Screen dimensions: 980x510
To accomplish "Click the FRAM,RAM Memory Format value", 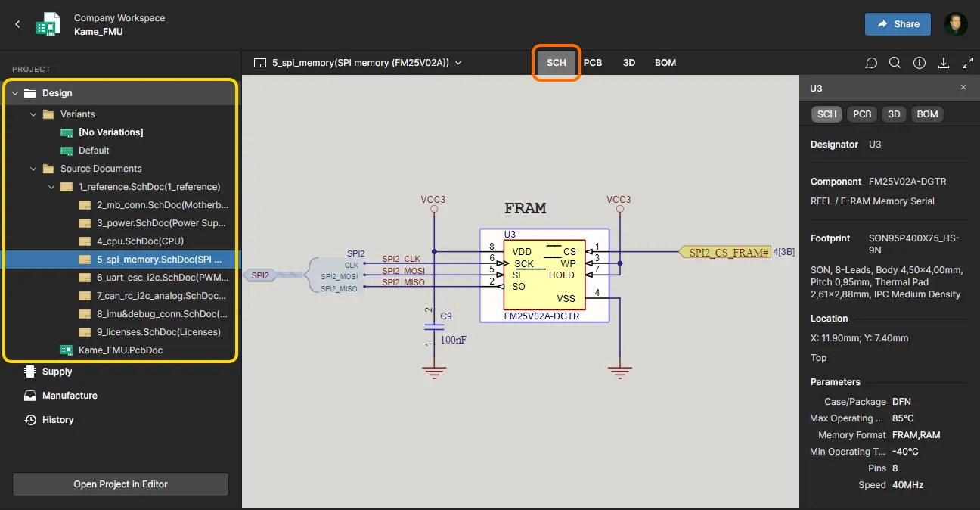I will point(916,435).
